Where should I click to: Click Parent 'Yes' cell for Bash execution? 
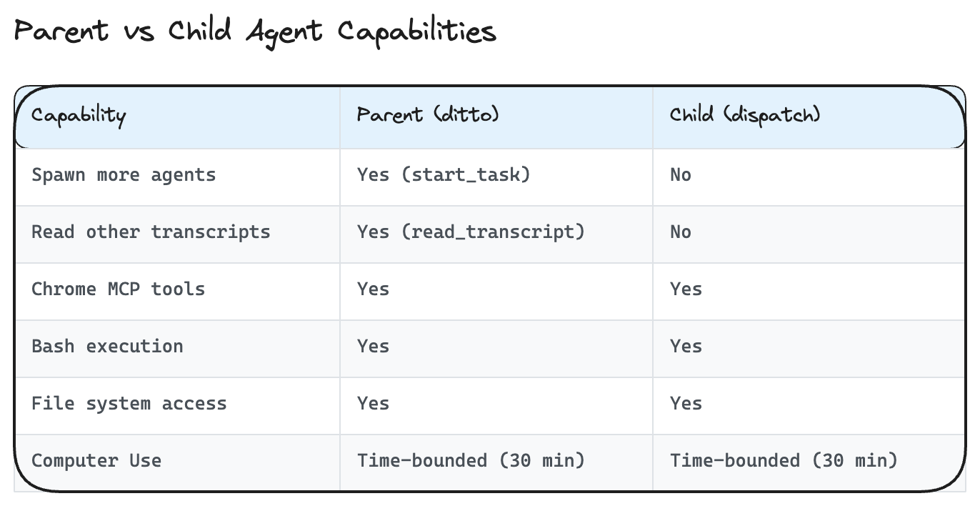click(374, 347)
